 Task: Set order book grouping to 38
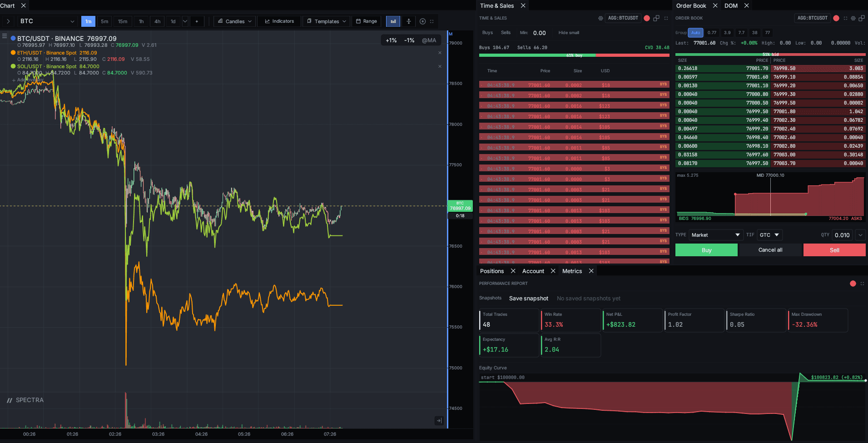pos(754,33)
